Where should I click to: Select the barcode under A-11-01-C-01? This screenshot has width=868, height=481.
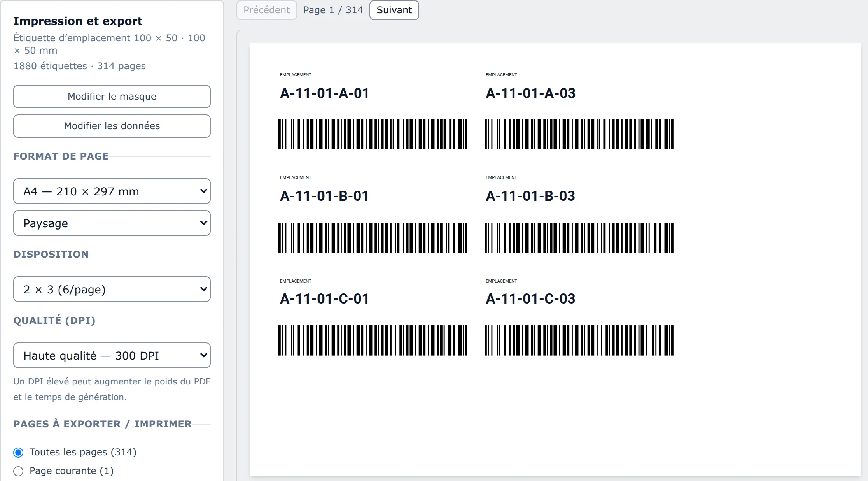click(373, 341)
